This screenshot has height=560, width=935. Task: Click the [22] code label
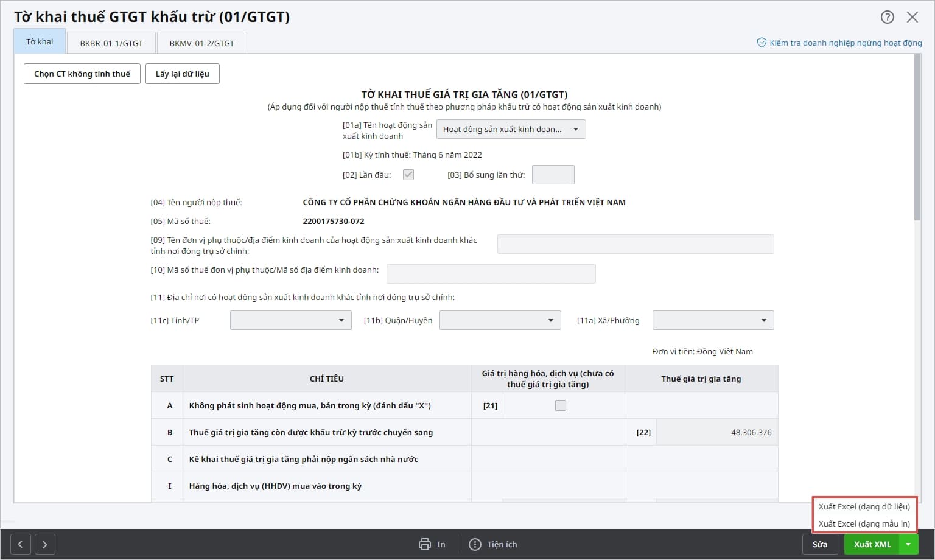pyautogui.click(x=643, y=432)
